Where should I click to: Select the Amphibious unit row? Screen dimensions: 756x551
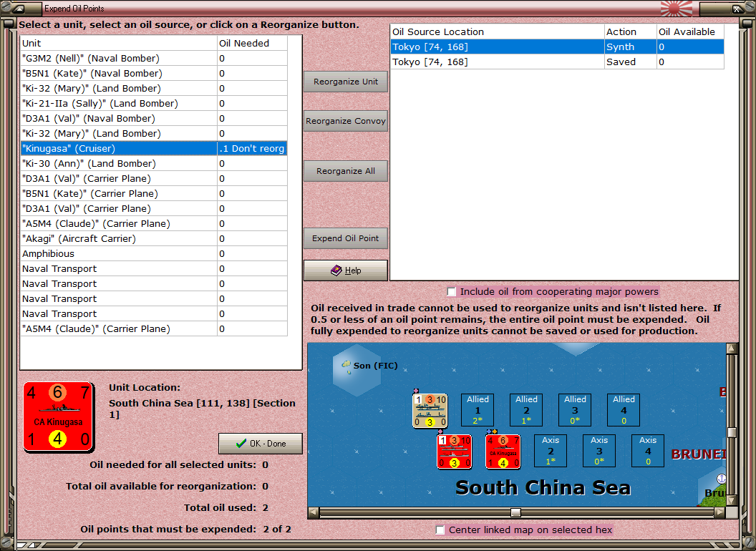coord(154,253)
